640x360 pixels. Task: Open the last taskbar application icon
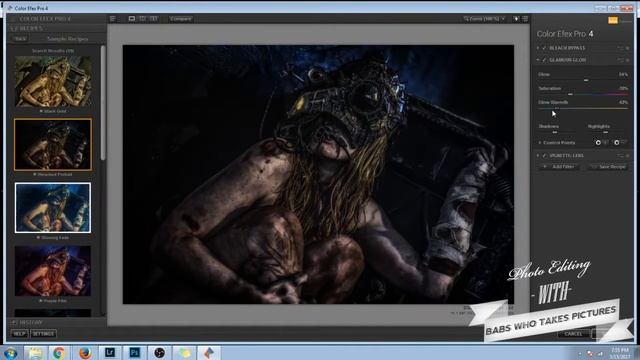(x=209, y=353)
